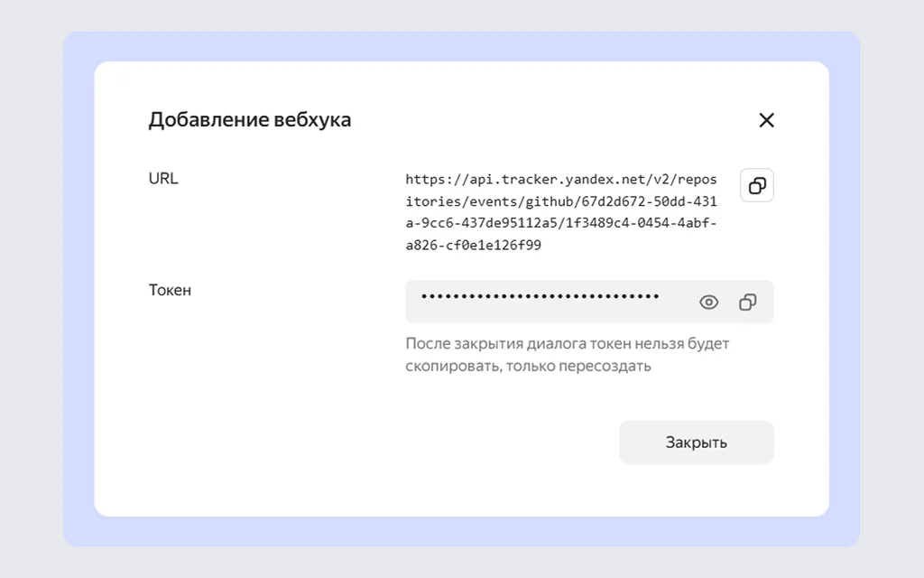Select the webhook URL text
The width and height of the screenshot is (924, 578).
[x=561, y=212]
